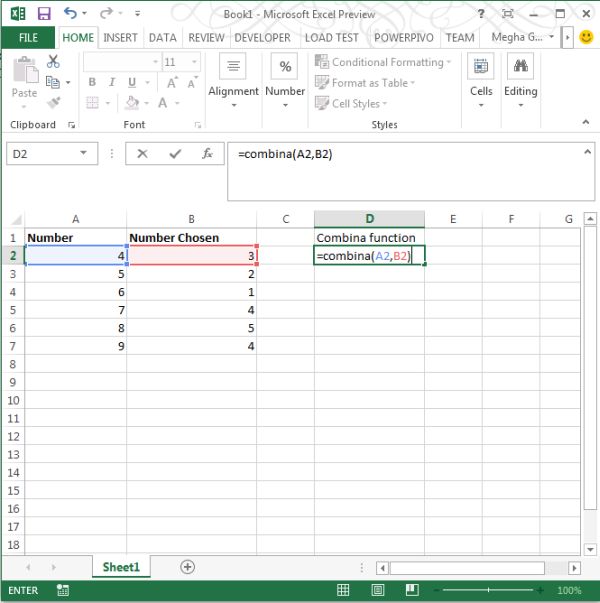Image resolution: width=600 pixels, height=603 pixels.
Task: Select column D header
Action: click(x=369, y=219)
